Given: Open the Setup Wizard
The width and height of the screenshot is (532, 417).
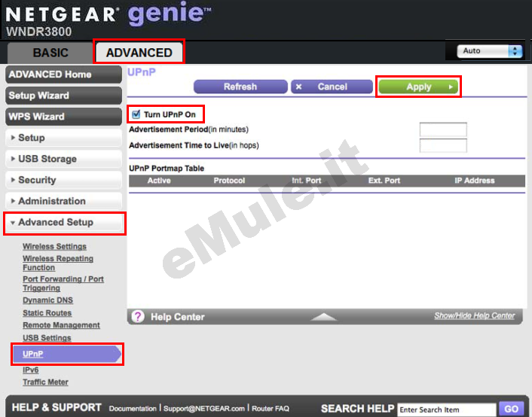Looking at the screenshot, I should pyautogui.click(x=64, y=96).
